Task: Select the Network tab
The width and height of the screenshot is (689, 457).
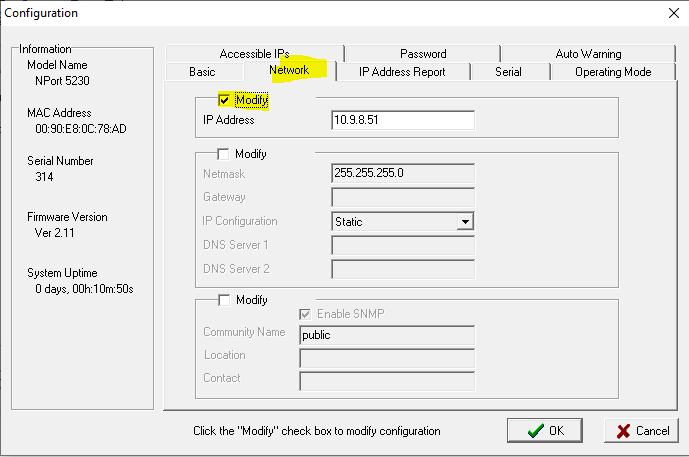Action: (x=290, y=70)
